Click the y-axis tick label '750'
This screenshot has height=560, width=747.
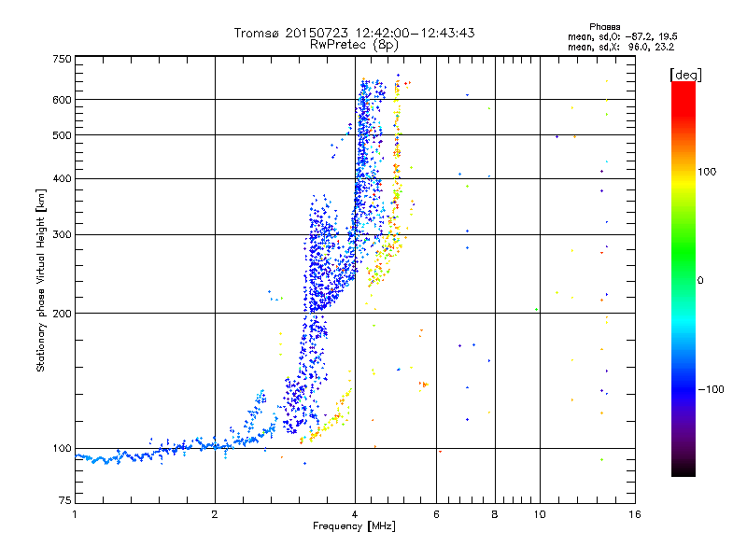click(x=62, y=59)
